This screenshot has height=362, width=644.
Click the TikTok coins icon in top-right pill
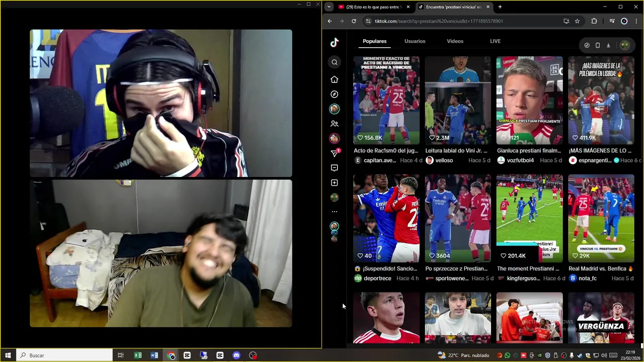tap(587, 45)
